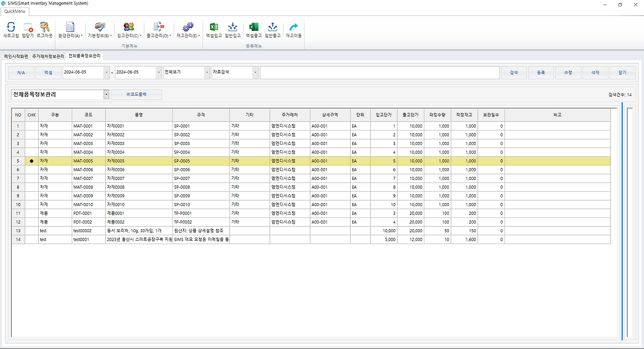
Task: Toggle the CHK cell of row PDT-0002
Action: (x=32, y=222)
